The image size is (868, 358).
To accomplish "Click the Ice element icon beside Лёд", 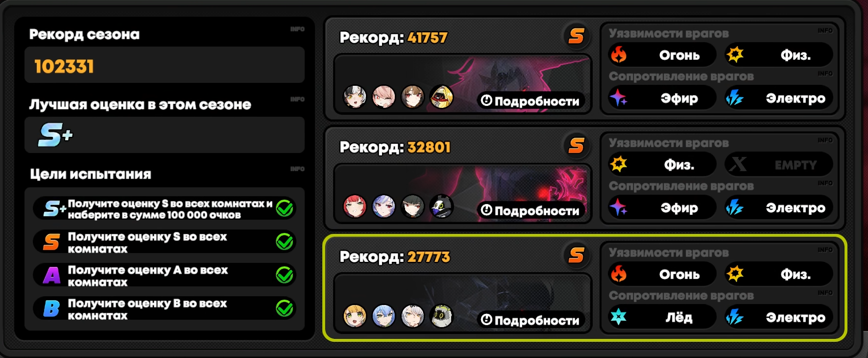I will [619, 317].
